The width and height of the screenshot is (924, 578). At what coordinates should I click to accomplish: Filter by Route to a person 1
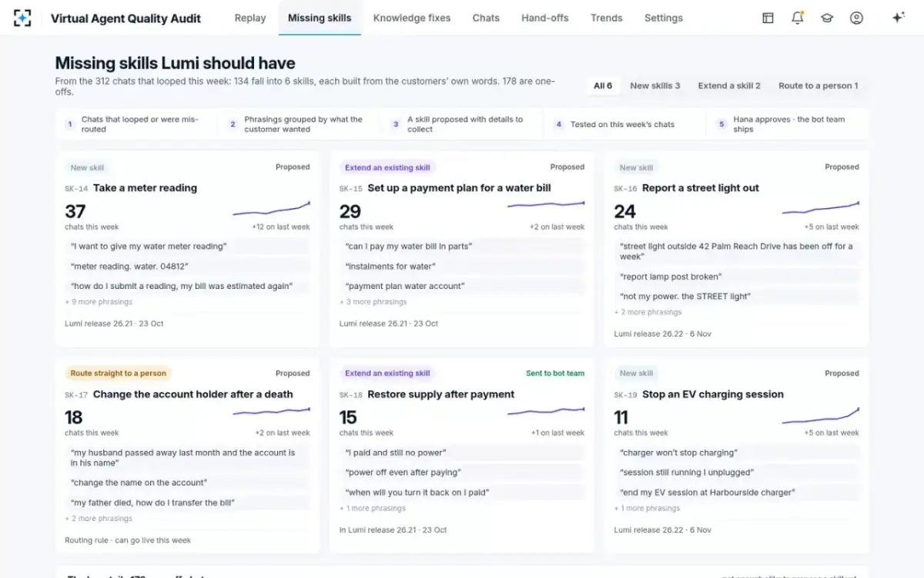coord(818,86)
